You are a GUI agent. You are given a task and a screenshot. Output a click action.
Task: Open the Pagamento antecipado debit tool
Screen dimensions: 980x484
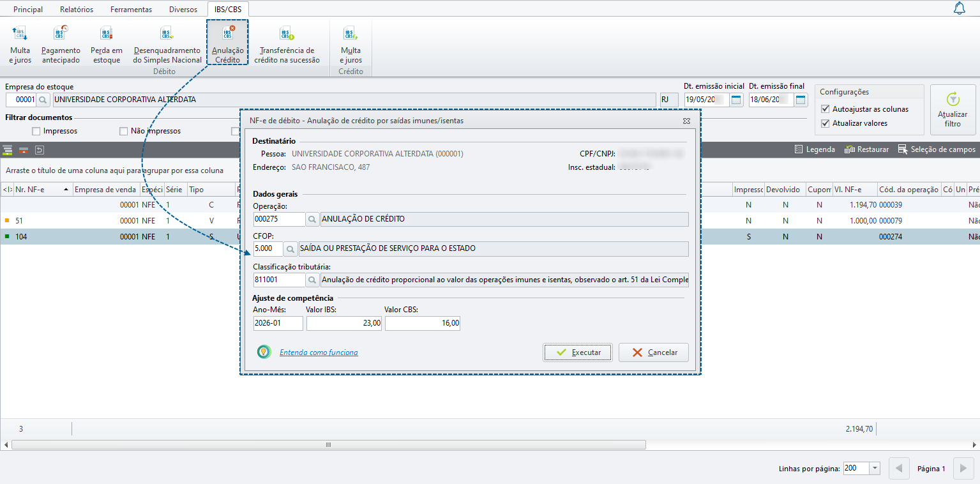(x=61, y=45)
